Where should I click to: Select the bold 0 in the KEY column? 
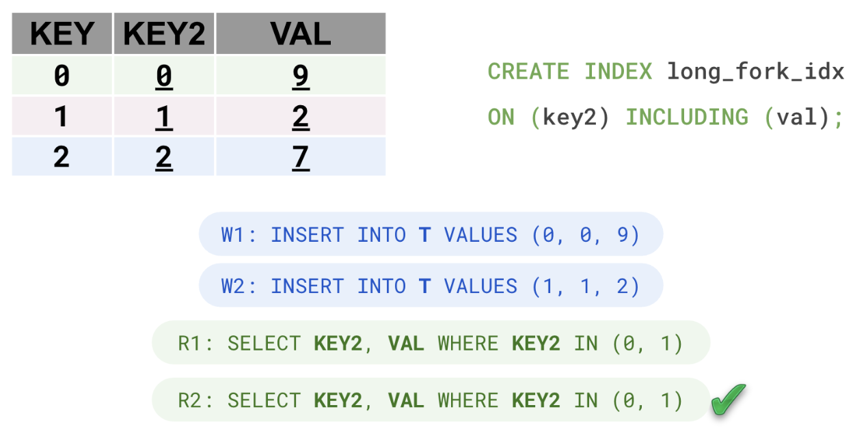62,76
